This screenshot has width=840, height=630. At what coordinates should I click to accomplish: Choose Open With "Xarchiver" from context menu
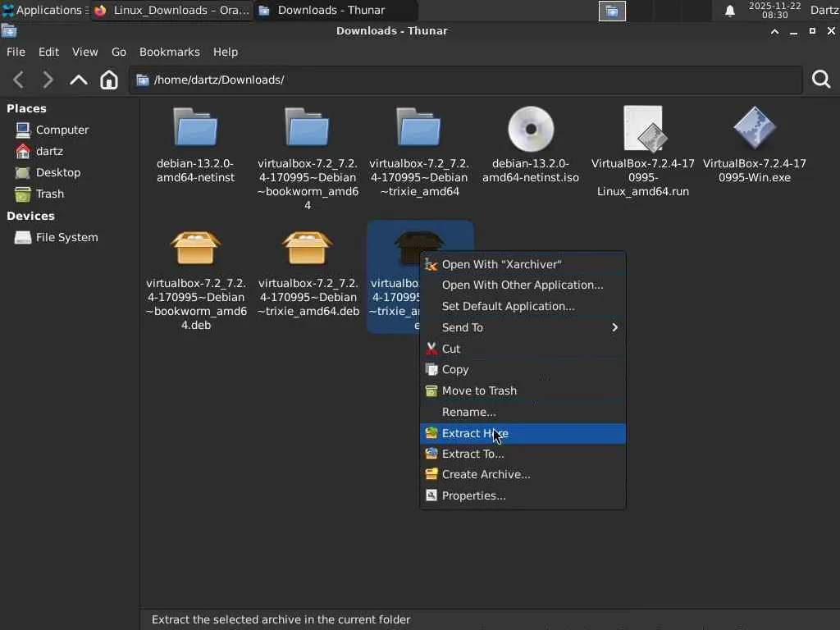coord(523,264)
